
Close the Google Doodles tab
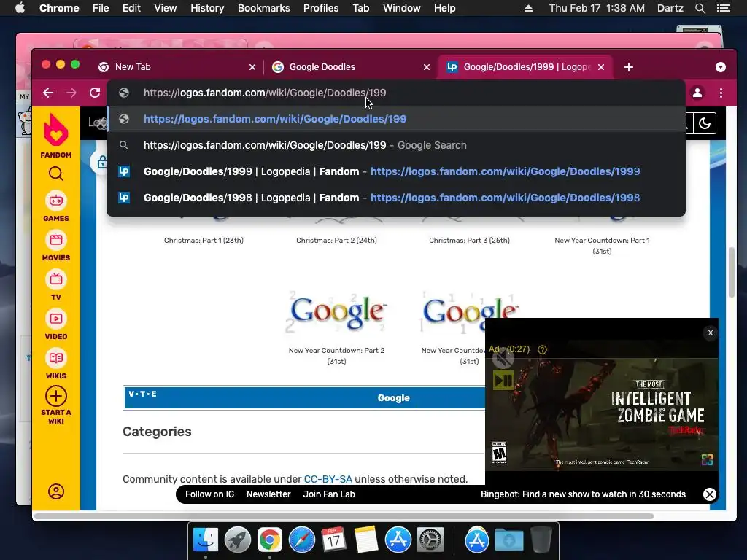427,67
